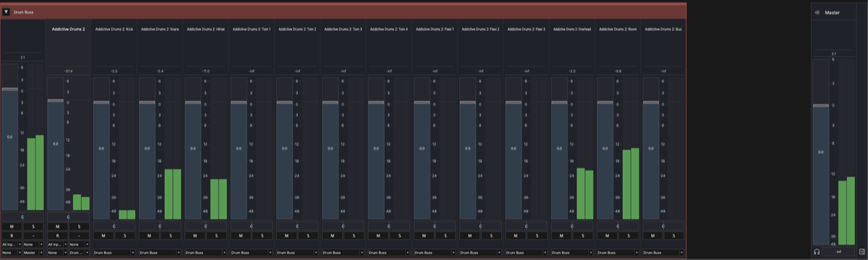
Task: Solo the Addictive Drums 2: Overhead channel
Action: (584, 235)
